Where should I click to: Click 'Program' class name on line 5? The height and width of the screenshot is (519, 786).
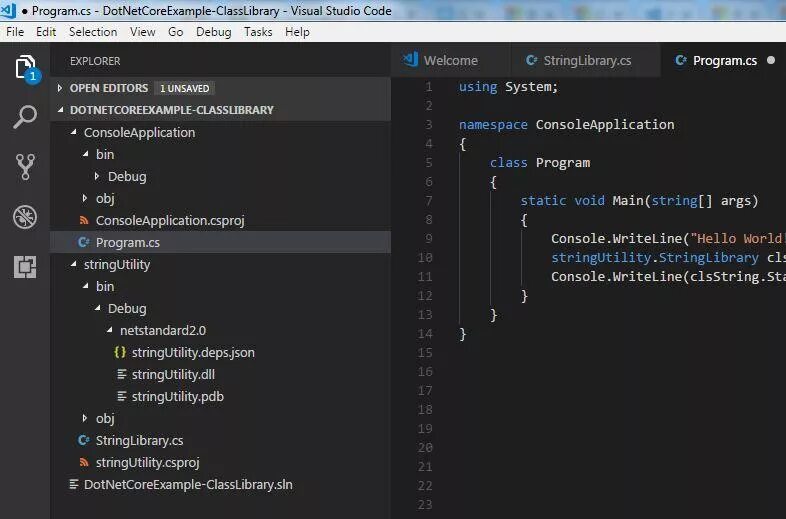(562, 162)
